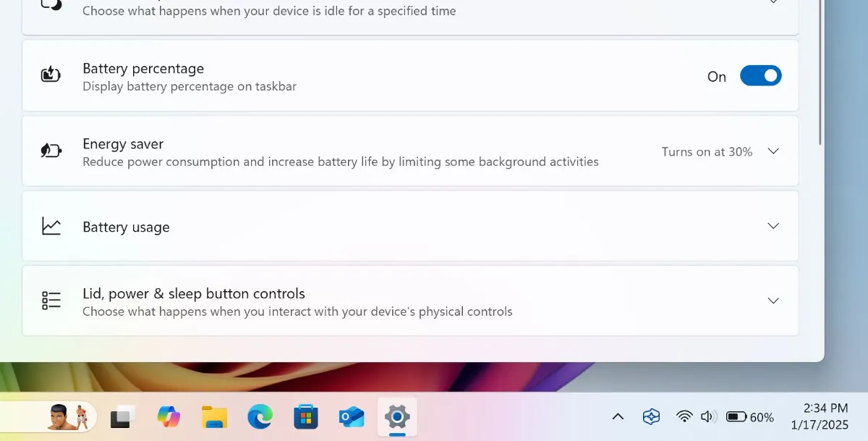Click the Lid and power controls list icon
The height and width of the screenshot is (441, 868).
tap(51, 301)
